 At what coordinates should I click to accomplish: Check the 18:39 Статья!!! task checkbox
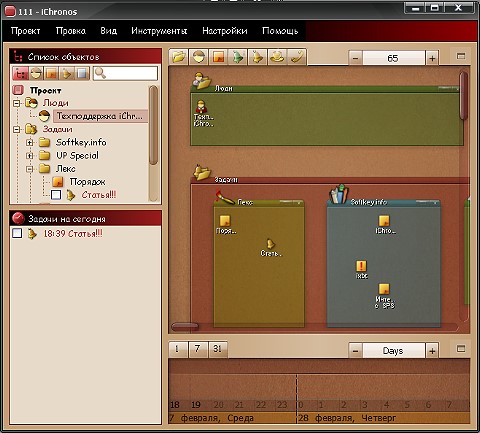pyautogui.click(x=17, y=233)
